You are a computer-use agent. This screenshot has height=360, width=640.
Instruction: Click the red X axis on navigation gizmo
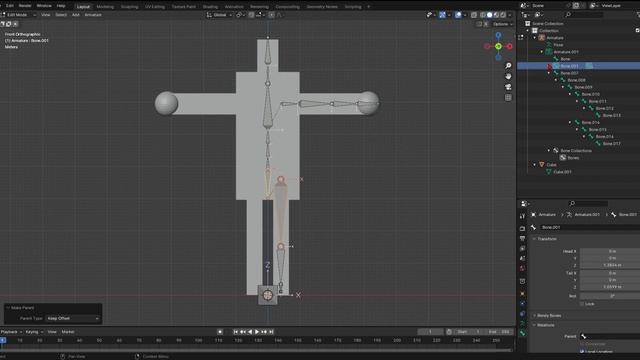point(509,47)
